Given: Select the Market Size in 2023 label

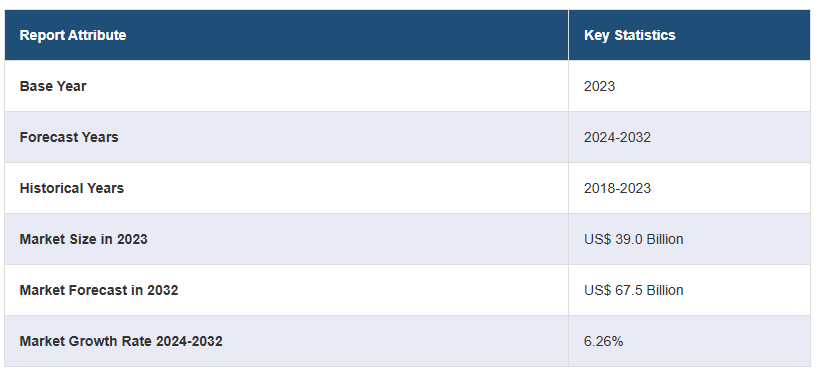Looking at the screenshot, I should point(84,239).
